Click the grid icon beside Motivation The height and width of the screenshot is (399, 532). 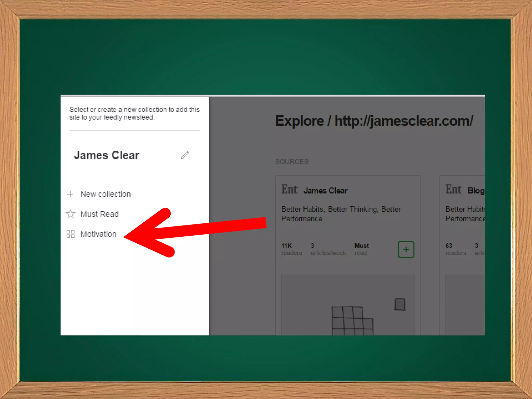(x=70, y=234)
